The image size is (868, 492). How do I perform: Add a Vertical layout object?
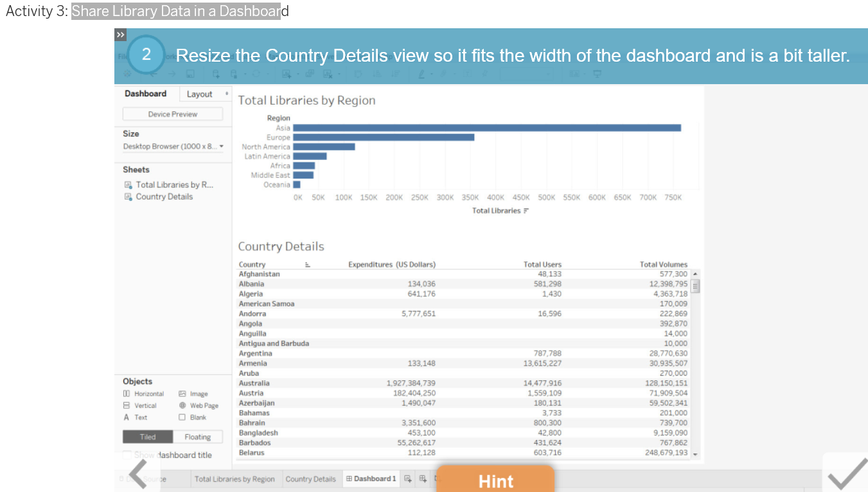(142, 405)
